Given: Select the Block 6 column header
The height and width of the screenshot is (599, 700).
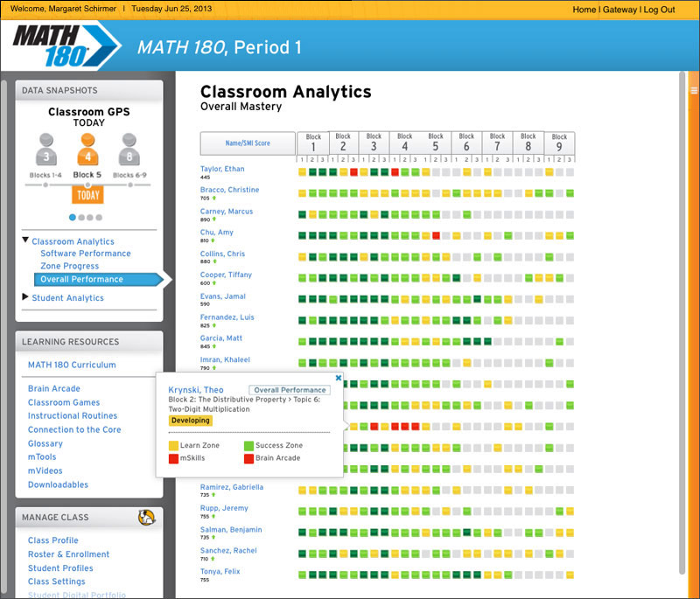Looking at the screenshot, I should [466, 143].
